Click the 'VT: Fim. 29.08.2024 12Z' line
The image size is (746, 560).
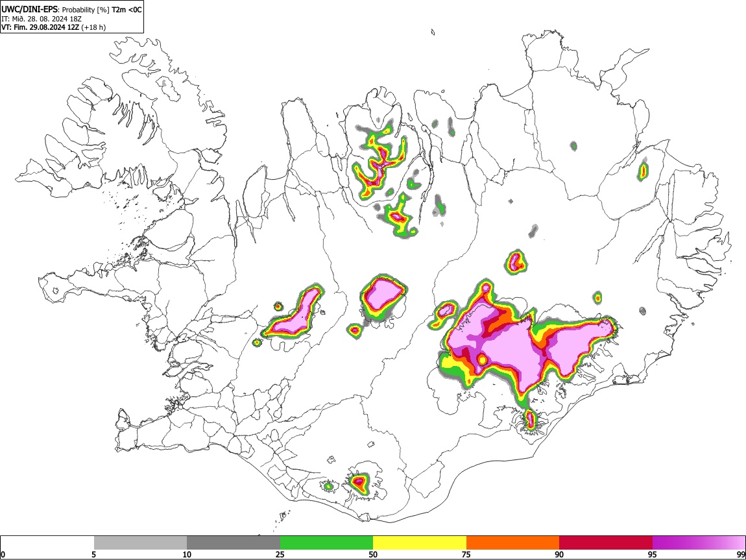pos(40,27)
